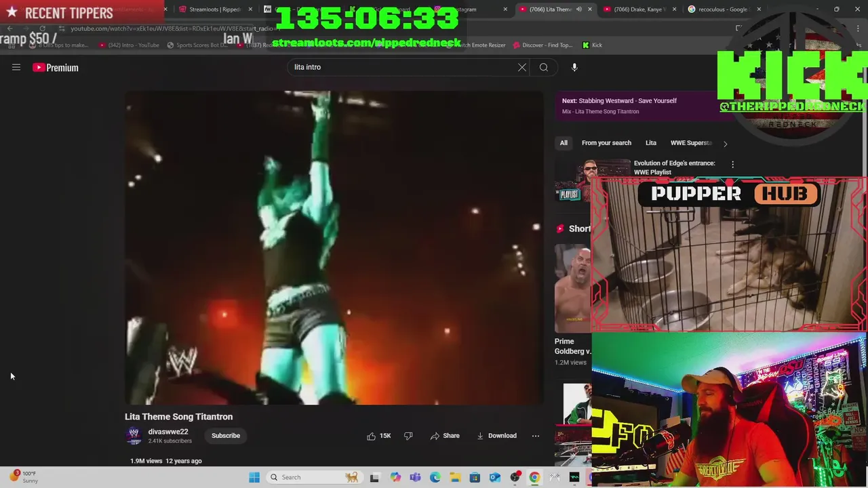Viewport: 868px width, 488px height.
Task: Open Microsoft Teams taskbar icon
Action: coord(415,477)
